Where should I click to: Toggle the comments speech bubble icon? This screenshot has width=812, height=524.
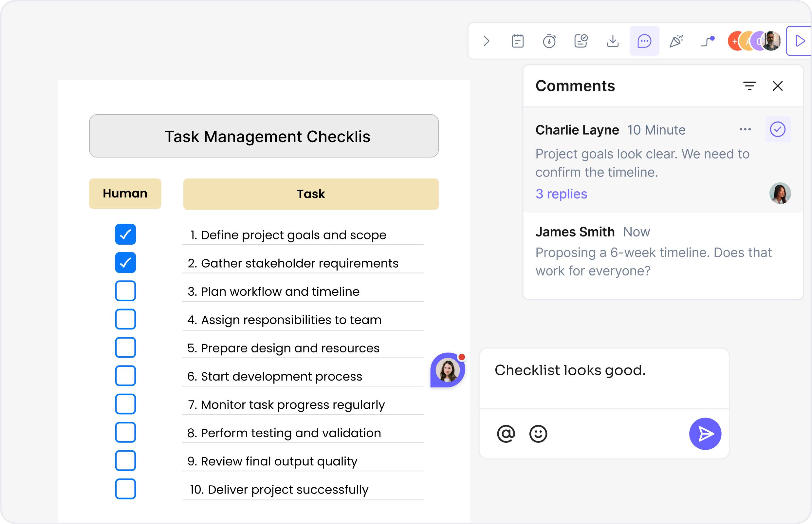click(644, 41)
